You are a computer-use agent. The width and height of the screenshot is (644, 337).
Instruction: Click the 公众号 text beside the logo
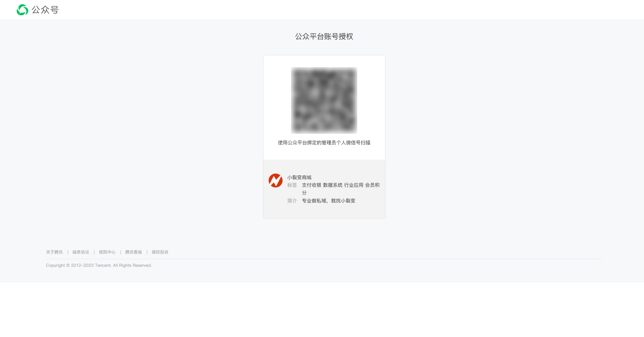45,10
